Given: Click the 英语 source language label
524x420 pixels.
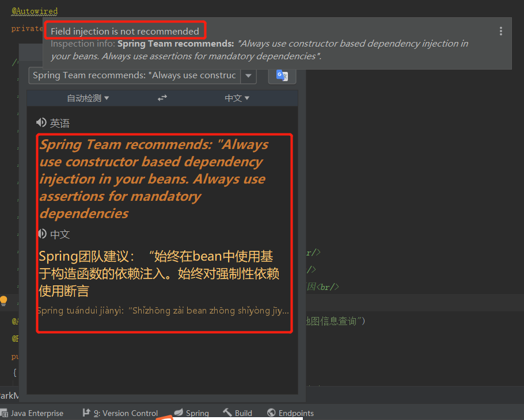Looking at the screenshot, I should point(58,122).
